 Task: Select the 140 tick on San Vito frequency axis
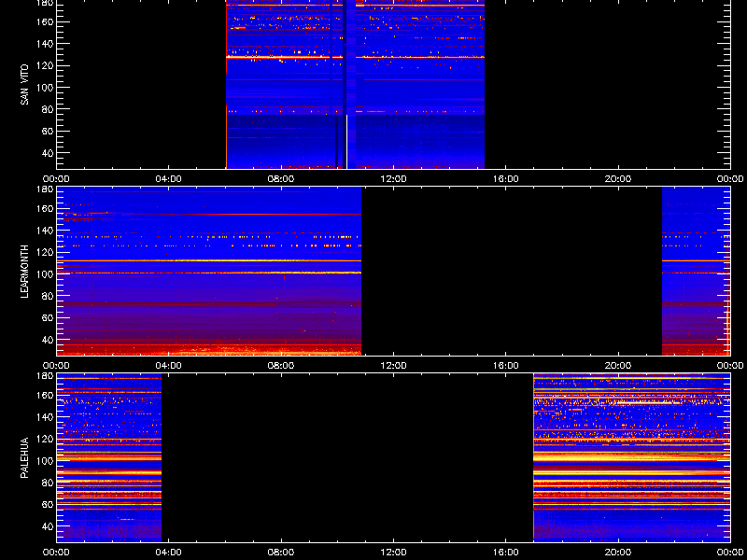pyautogui.click(x=45, y=44)
